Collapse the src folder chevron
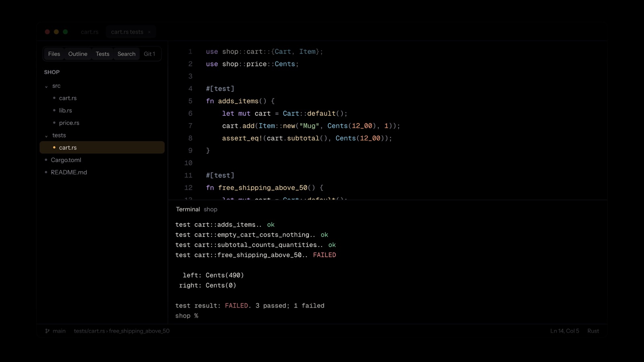Viewport: 644px width, 362px height. 46,86
